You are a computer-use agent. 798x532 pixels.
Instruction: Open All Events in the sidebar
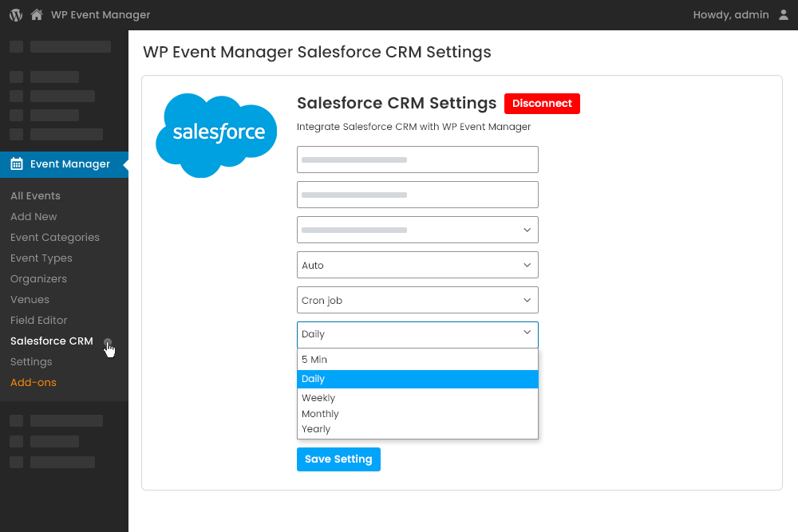(35, 195)
